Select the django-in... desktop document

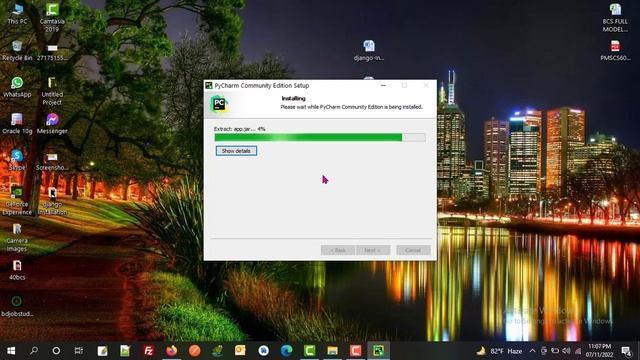pyautogui.click(x=369, y=51)
